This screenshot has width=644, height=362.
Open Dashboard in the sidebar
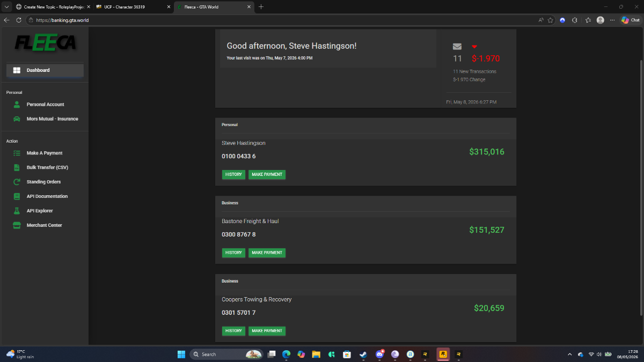tap(45, 70)
